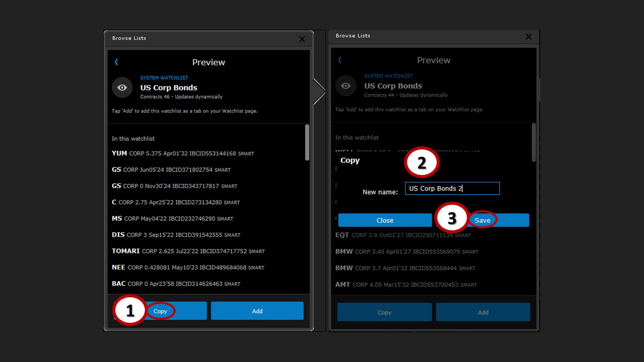Select the TOMARI CORP 2.625 bond row
The image size is (644, 362).
(188, 251)
